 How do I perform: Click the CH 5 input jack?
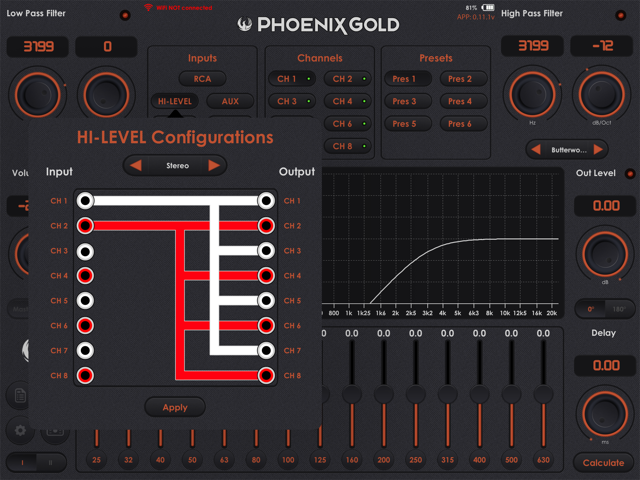click(85, 301)
